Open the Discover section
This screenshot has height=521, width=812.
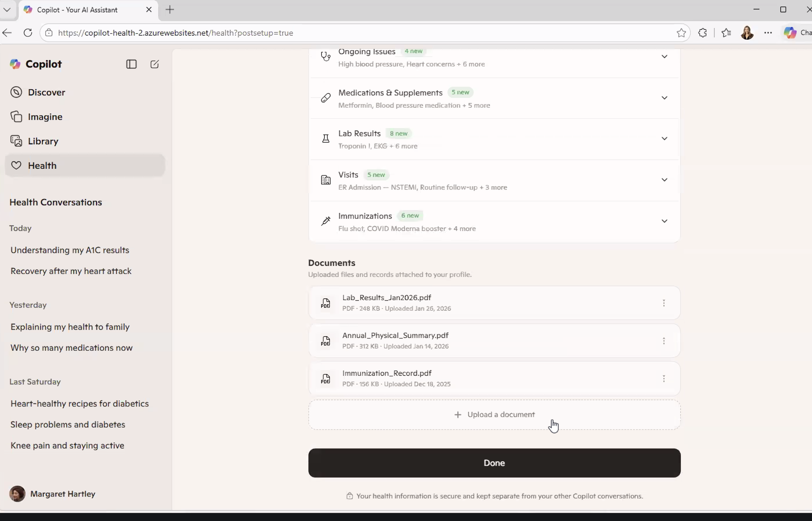(47, 92)
